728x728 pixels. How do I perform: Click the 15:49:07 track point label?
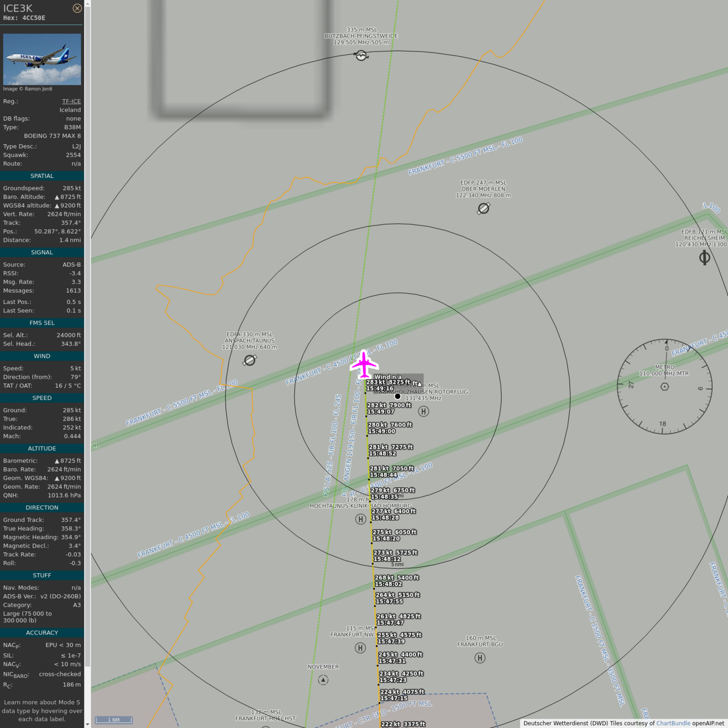click(x=381, y=412)
